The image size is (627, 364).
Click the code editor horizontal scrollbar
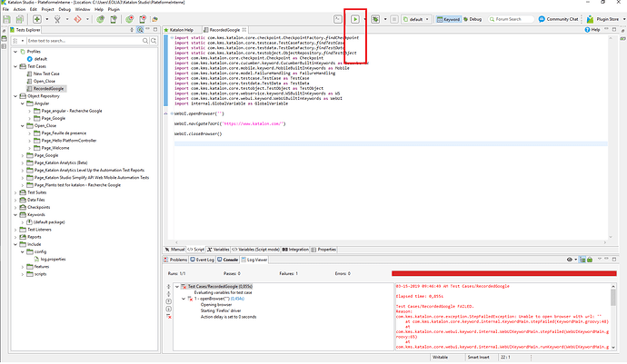[x=390, y=242]
